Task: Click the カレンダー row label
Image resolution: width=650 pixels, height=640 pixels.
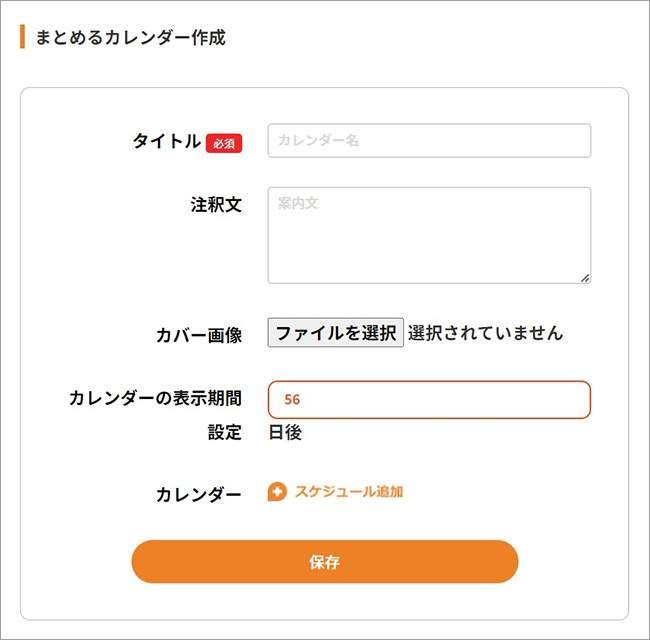Action: pos(199,494)
